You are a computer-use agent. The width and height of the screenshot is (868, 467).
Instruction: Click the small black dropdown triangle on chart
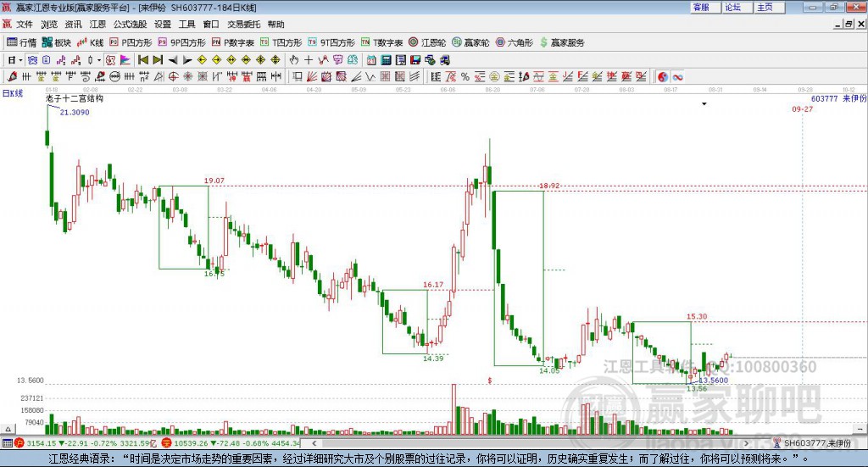(x=704, y=104)
